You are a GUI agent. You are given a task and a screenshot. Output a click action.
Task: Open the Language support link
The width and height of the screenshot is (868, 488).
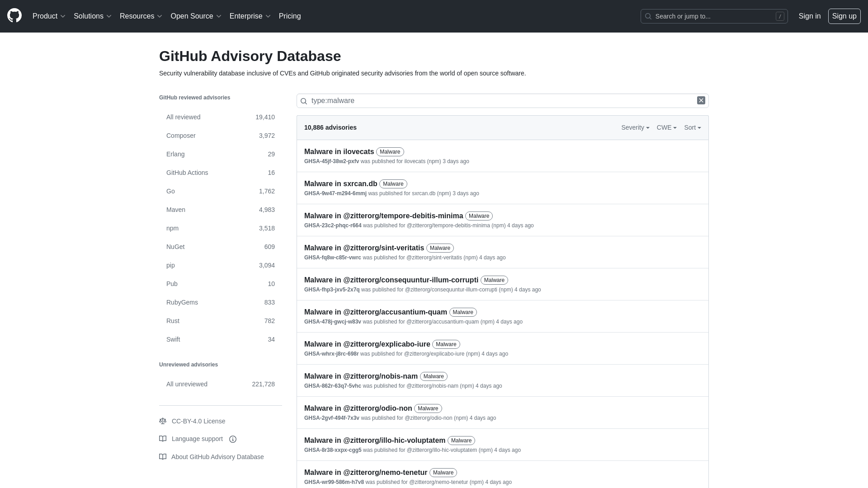pos(197,439)
